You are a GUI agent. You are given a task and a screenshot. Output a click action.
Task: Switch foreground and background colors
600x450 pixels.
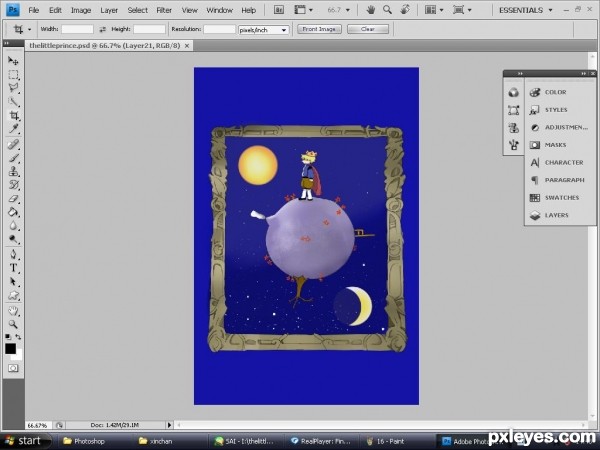[18, 337]
